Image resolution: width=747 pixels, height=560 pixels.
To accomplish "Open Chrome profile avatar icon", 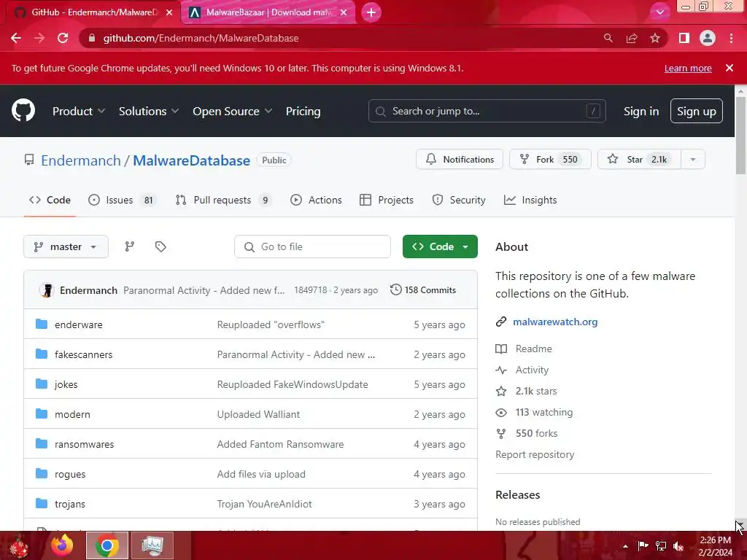I will coord(708,38).
